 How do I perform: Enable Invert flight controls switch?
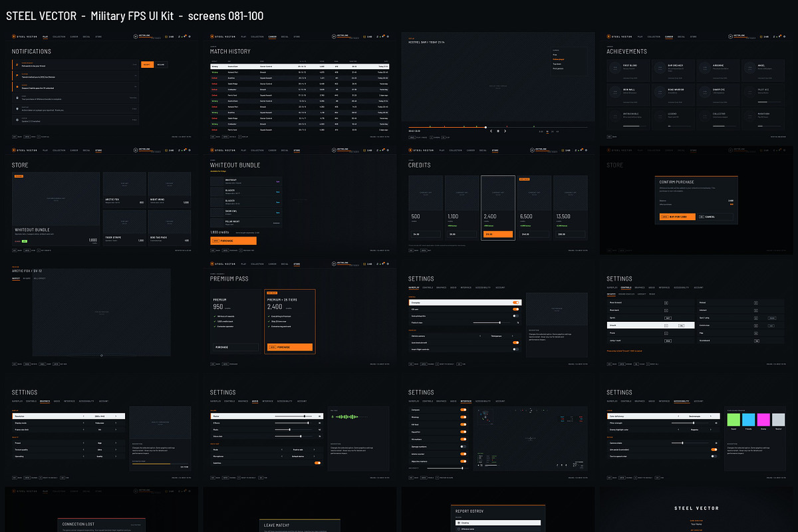[x=515, y=349]
